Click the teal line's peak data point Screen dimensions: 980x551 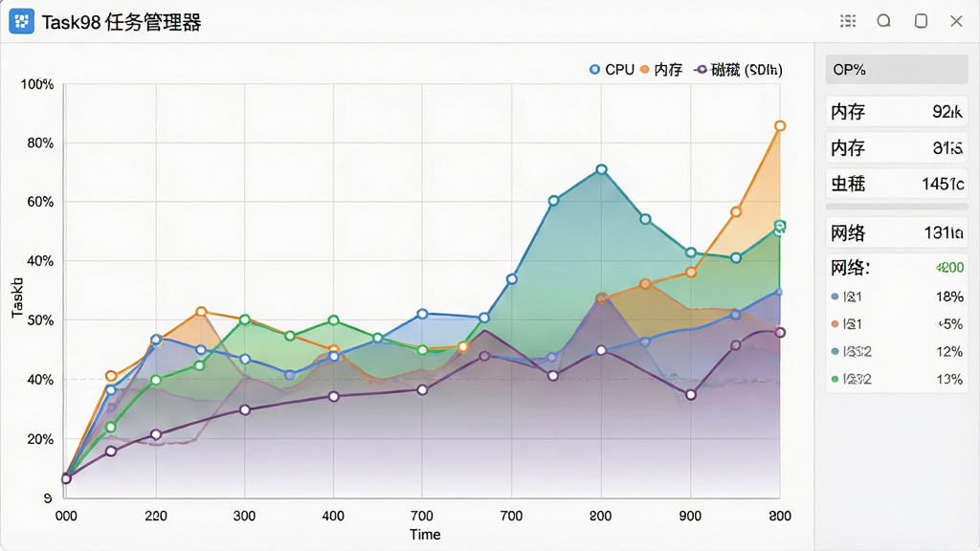click(x=601, y=170)
